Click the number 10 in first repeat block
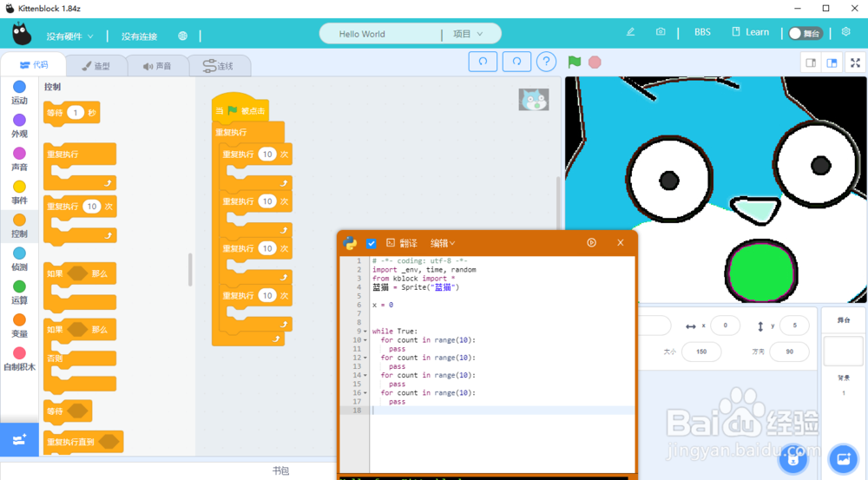868x480 pixels. (x=267, y=155)
